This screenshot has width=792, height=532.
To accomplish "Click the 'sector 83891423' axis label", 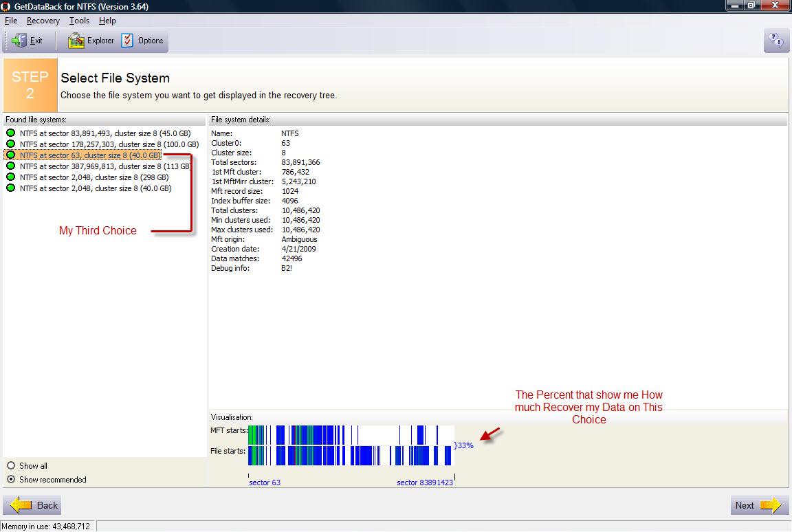I will 425,483.
